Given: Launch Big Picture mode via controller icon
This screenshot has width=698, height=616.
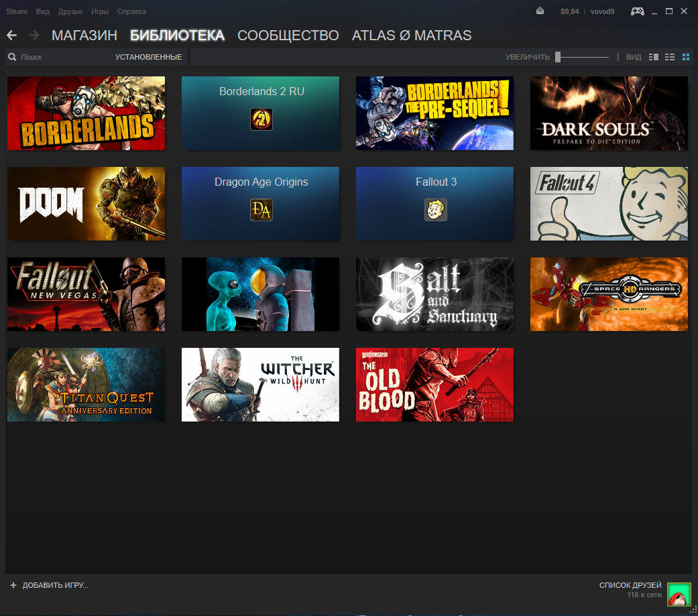Looking at the screenshot, I should pyautogui.click(x=638, y=11).
